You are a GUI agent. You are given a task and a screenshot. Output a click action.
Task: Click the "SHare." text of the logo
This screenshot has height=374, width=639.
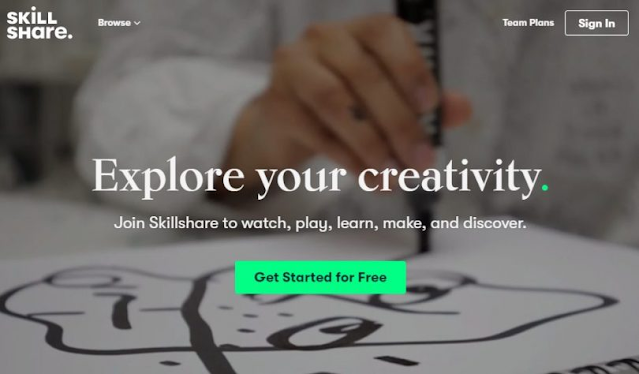[40, 32]
